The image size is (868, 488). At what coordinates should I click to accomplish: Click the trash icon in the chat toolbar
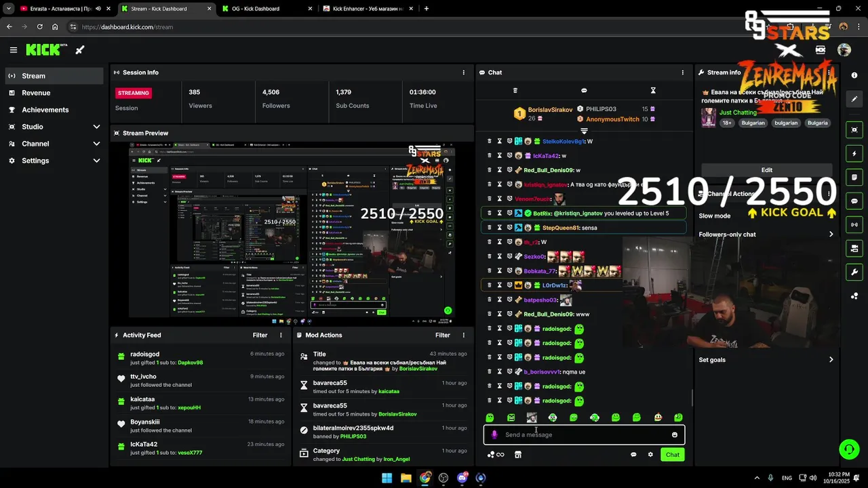(x=515, y=90)
